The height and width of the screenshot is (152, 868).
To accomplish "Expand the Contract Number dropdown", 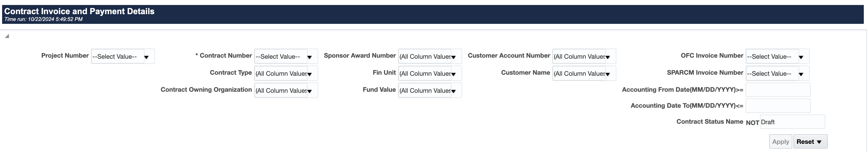I will [309, 57].
